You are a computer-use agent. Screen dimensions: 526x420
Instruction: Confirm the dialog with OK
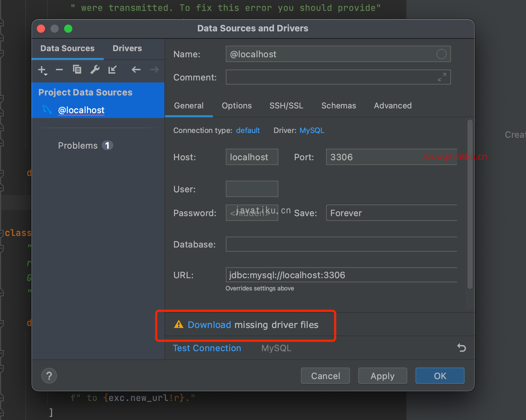[x=440, y=376]
